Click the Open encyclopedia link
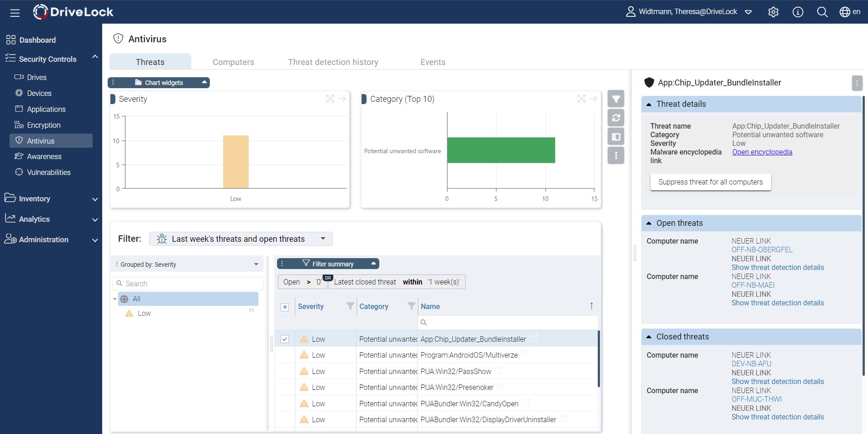 762,152
